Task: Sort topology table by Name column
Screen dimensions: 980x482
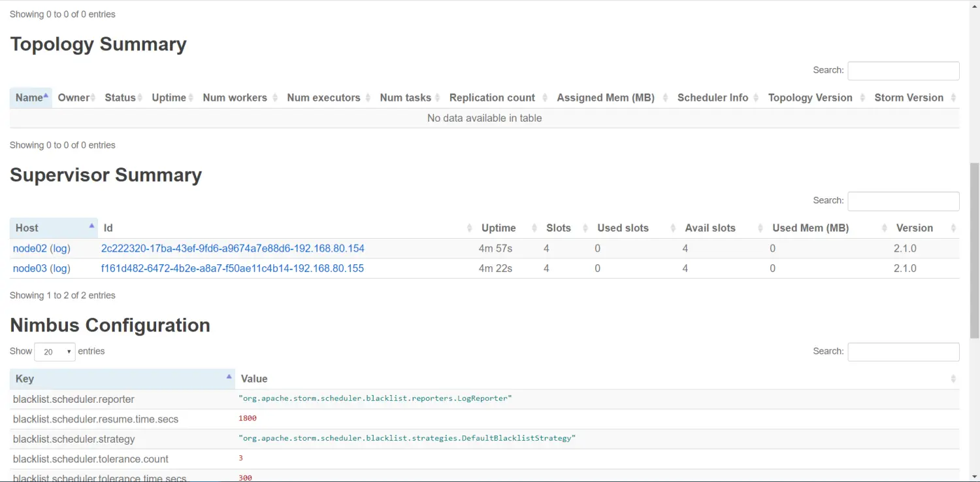Action: pyautogui.click(x=31, y=97)
